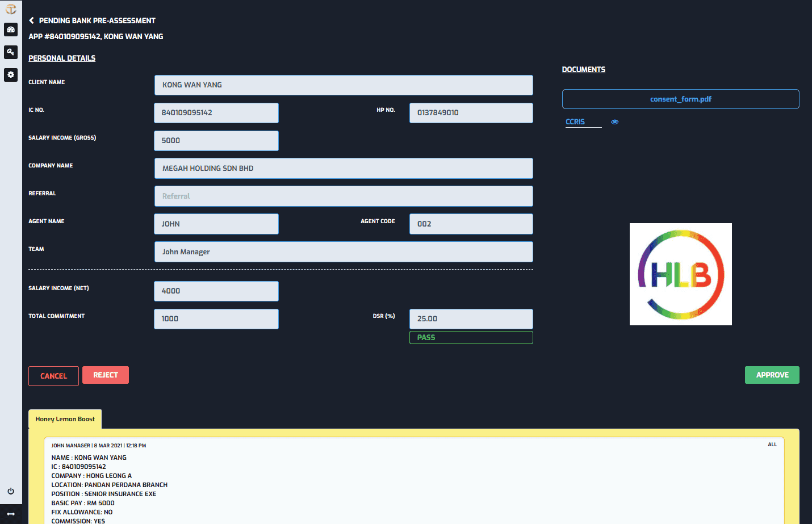Image resolution: width=812 pixels, height=524 pixels.
Task: Select the key access icon in sidebar
Action: 10,52
